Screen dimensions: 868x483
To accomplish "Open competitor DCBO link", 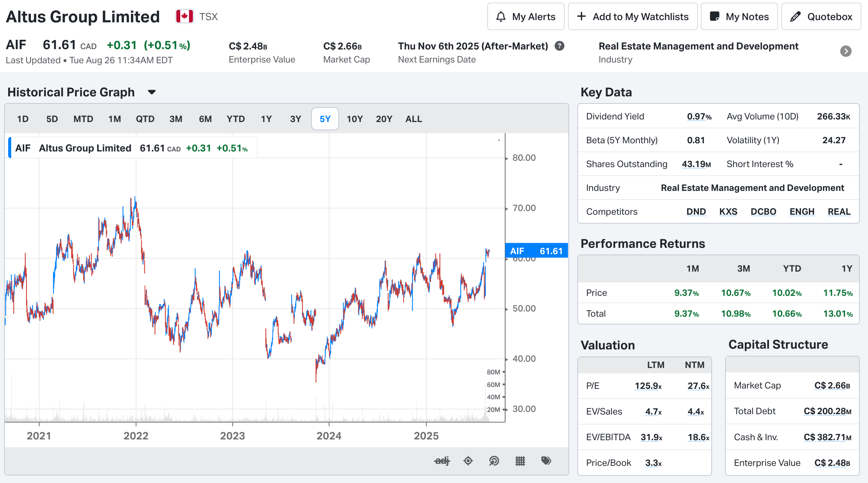I will 763,212.
